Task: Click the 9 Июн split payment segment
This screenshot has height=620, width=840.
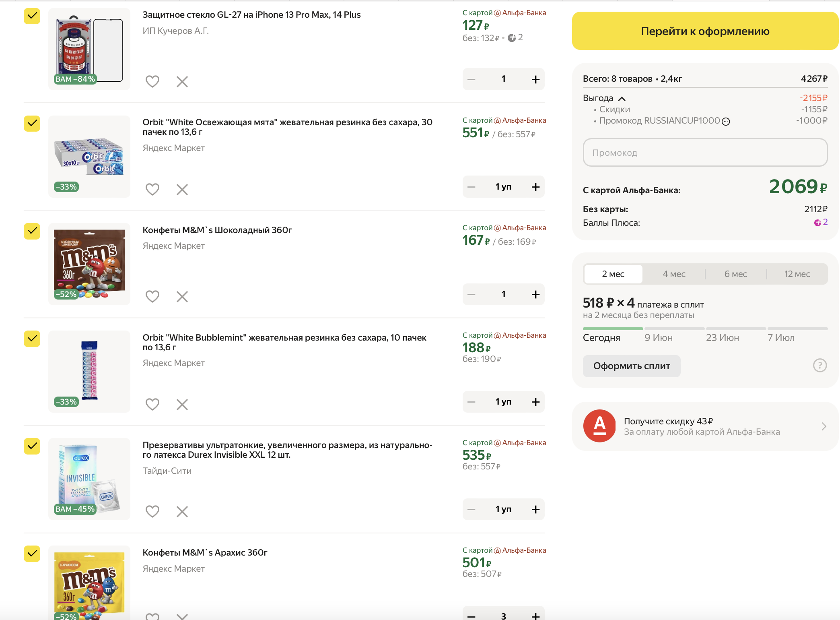Action: [x=674, y=329]
